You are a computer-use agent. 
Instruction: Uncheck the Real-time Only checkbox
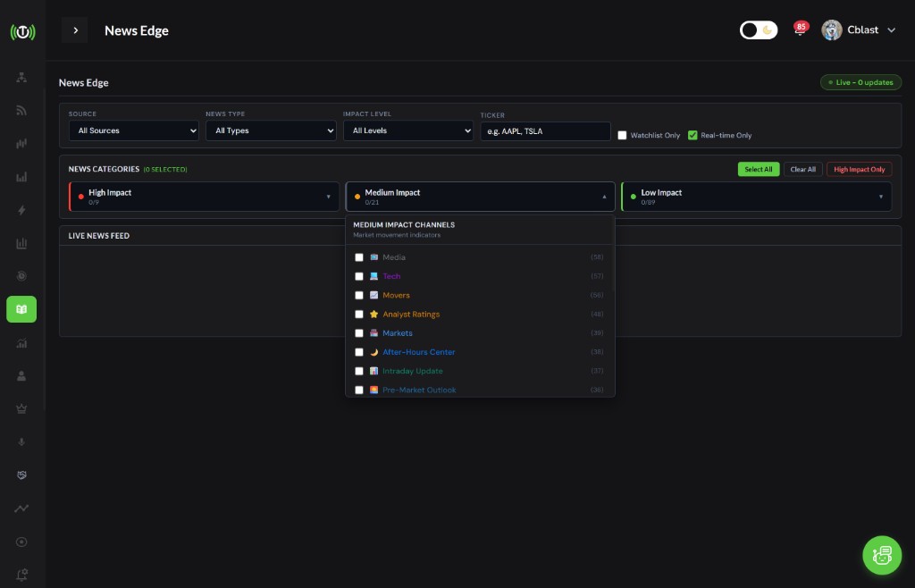coord(693,136)
